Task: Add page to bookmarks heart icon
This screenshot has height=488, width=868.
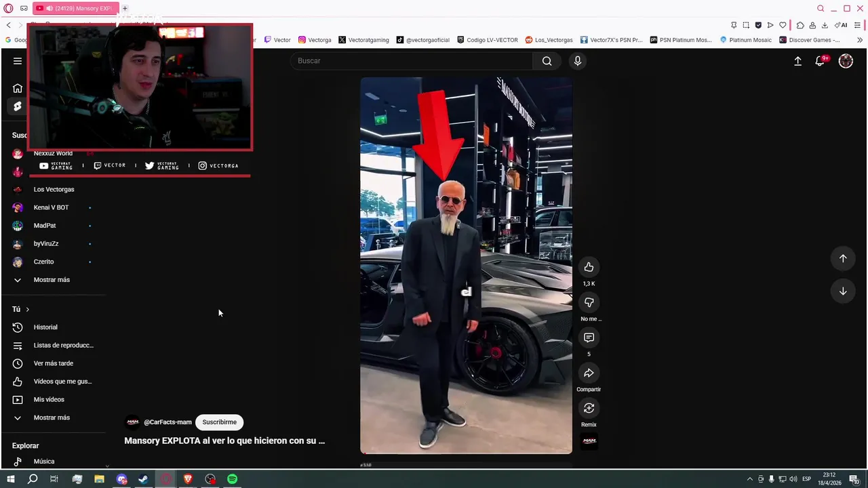Action: [x=783, y=25]
